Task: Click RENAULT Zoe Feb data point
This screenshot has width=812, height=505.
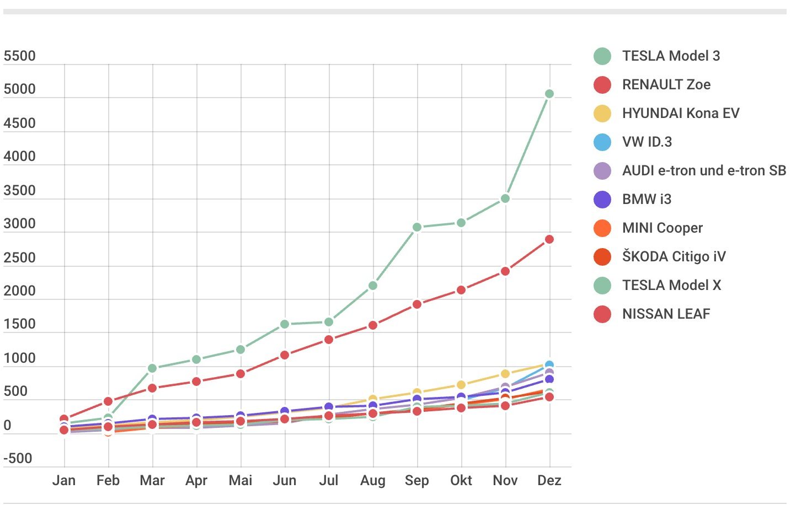Action: (108, 401)
